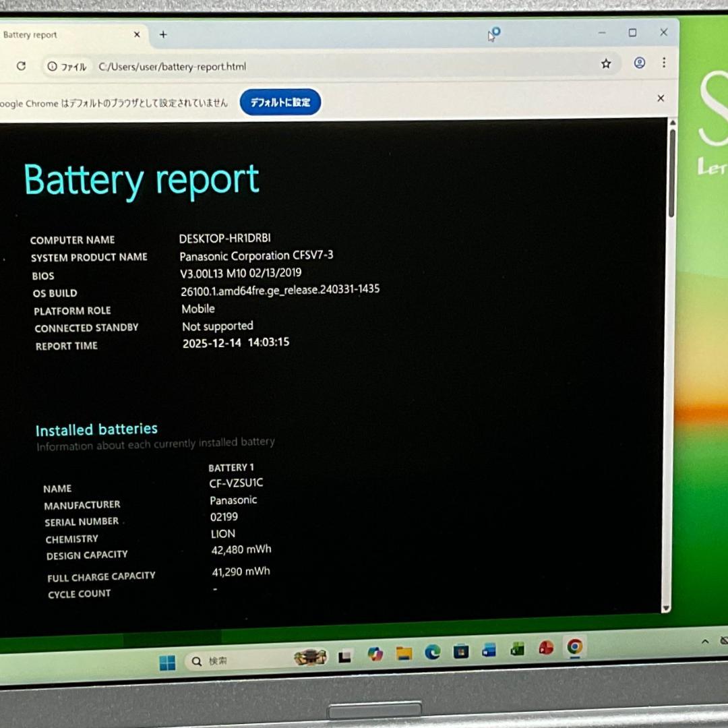Open the Chrome profile avatar icon

(638, 63)
